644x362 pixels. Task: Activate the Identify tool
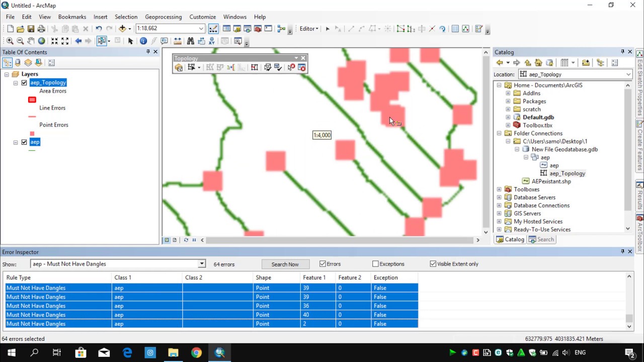pos(143,41)
